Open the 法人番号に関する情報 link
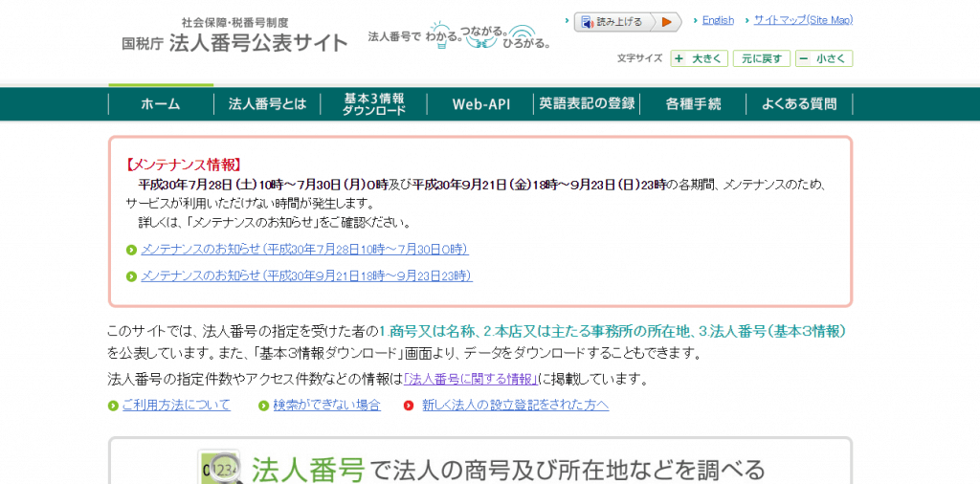Screen dimensions: 980x484 click(x=469, y=380)
